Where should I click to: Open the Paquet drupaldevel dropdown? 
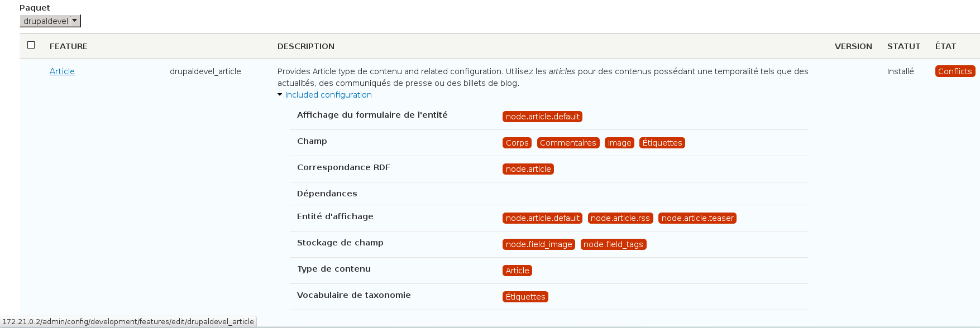pyautogui.click(x=50, y=21)
